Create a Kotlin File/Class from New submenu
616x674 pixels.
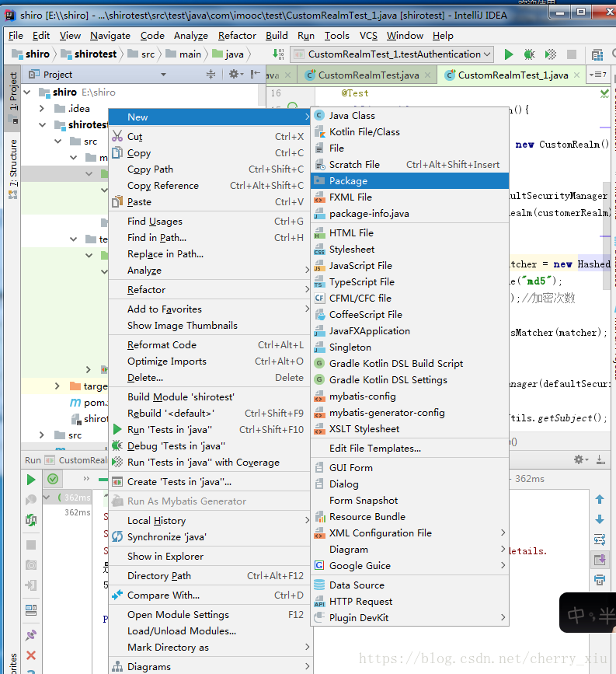coord(410,132)
